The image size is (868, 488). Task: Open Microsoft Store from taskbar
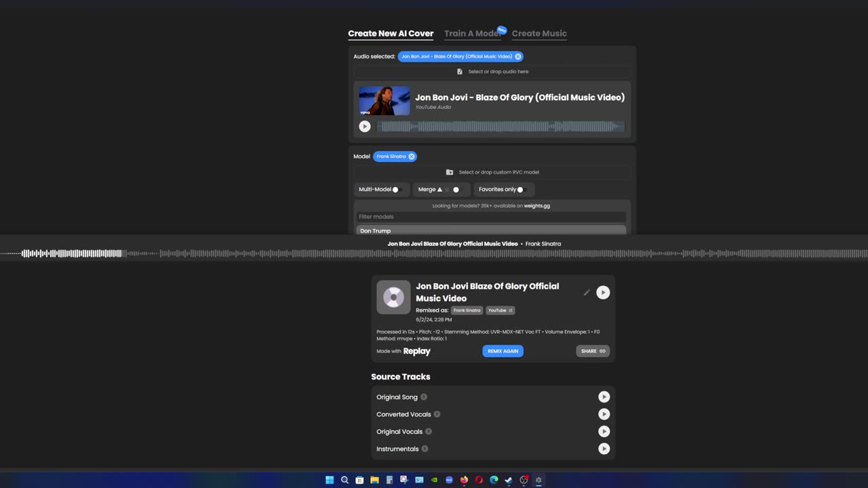coord(359,480)
